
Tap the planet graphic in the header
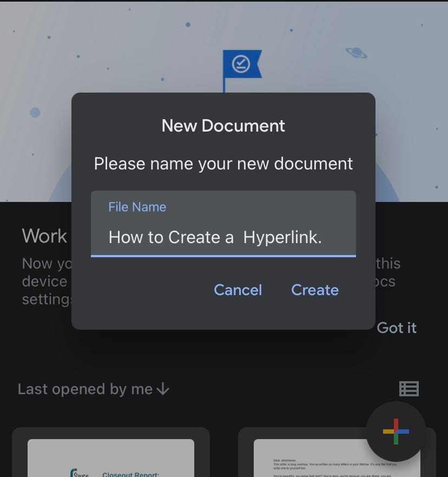coord(354,54)
